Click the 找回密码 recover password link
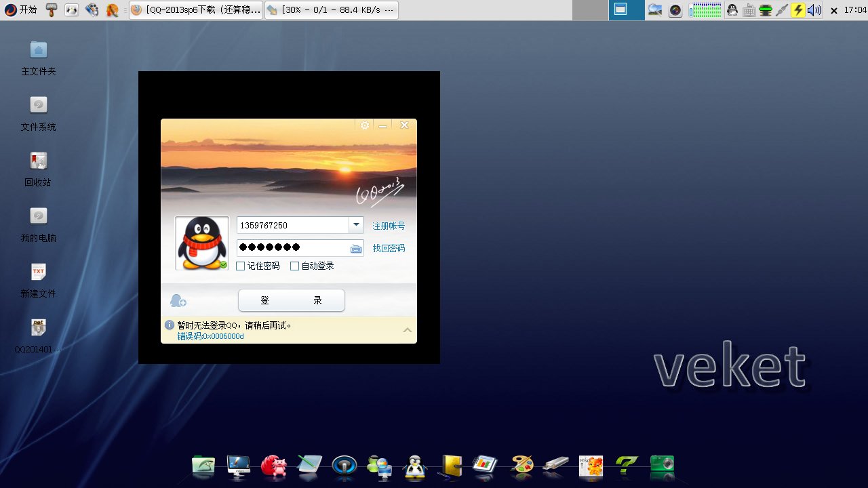The width and height of the screenshot is (868, 488). pyautogui.click(x=389, y=249)
